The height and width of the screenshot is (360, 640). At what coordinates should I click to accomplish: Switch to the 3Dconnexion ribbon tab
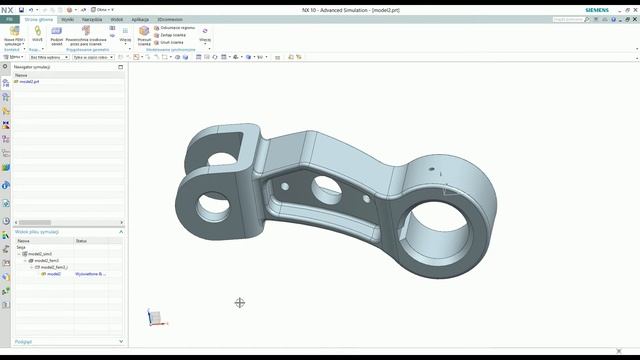coord(170,19)
